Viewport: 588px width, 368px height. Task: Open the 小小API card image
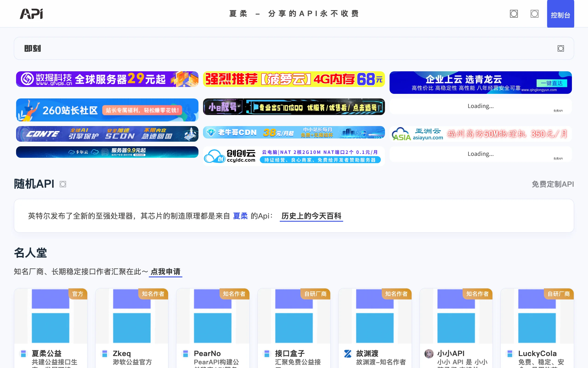click(x=456, y=316)
